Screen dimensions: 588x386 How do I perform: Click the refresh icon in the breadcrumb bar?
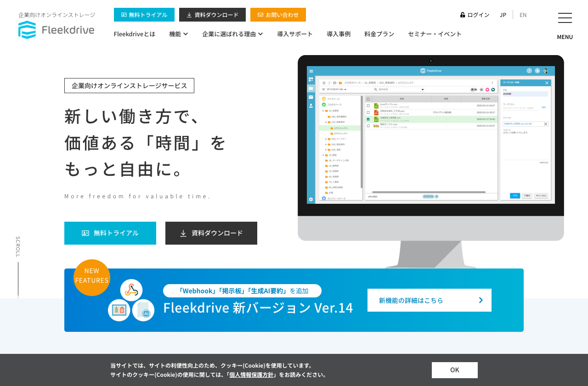[x=334, y=83]
